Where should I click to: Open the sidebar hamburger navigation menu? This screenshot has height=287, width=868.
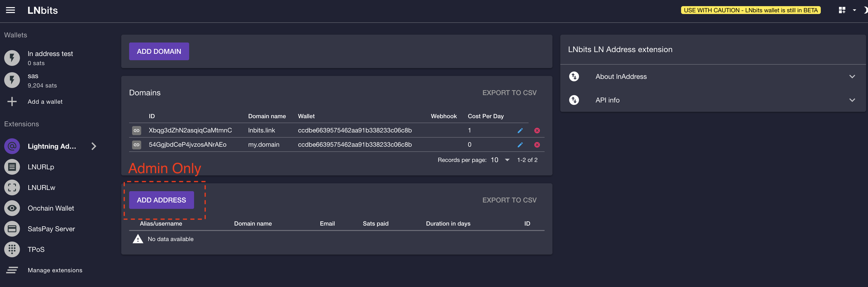[x=10, y=10]
